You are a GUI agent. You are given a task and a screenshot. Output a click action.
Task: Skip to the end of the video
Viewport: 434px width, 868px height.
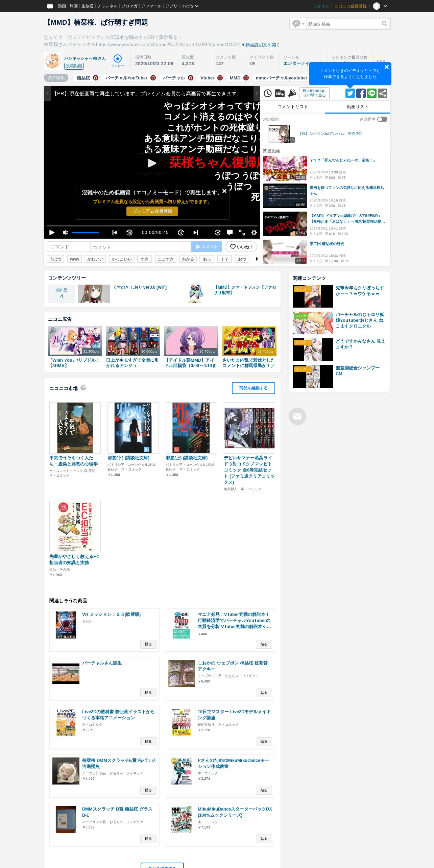(196, 233)
